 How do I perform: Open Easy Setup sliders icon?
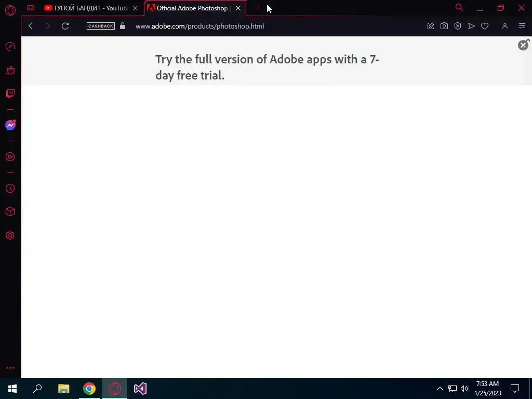click(x=522, y=26)
